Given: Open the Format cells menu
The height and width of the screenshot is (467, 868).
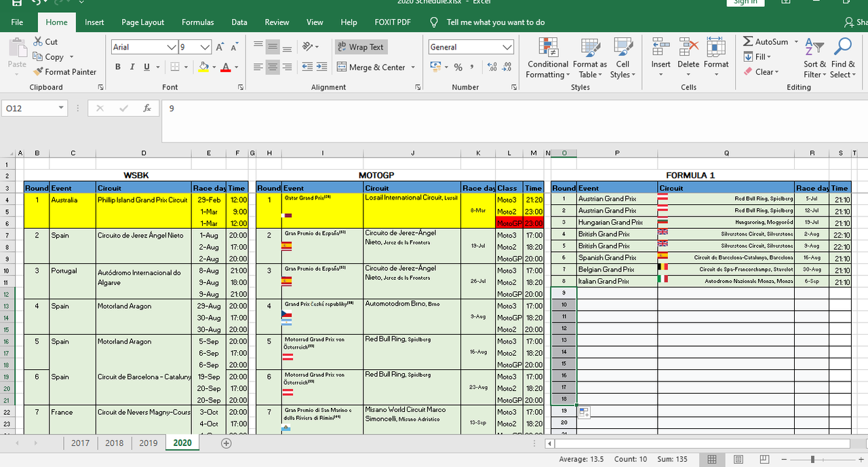Looking at the screenshot, I should (x=716, y=58).
